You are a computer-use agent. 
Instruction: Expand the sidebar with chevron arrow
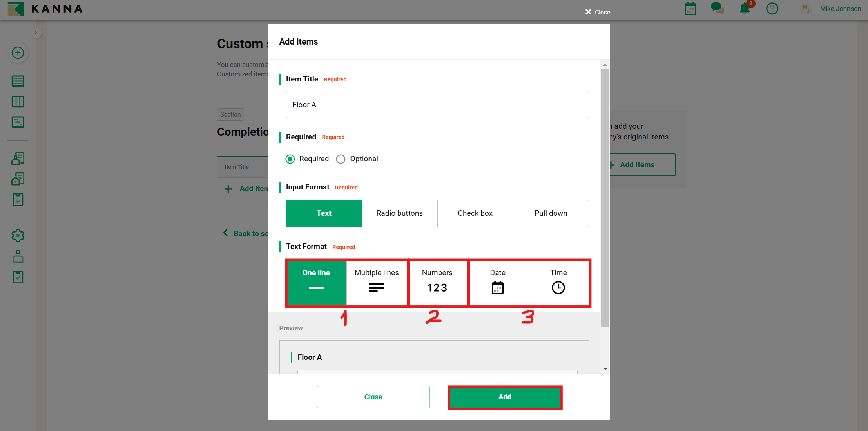tap(36, 33)
